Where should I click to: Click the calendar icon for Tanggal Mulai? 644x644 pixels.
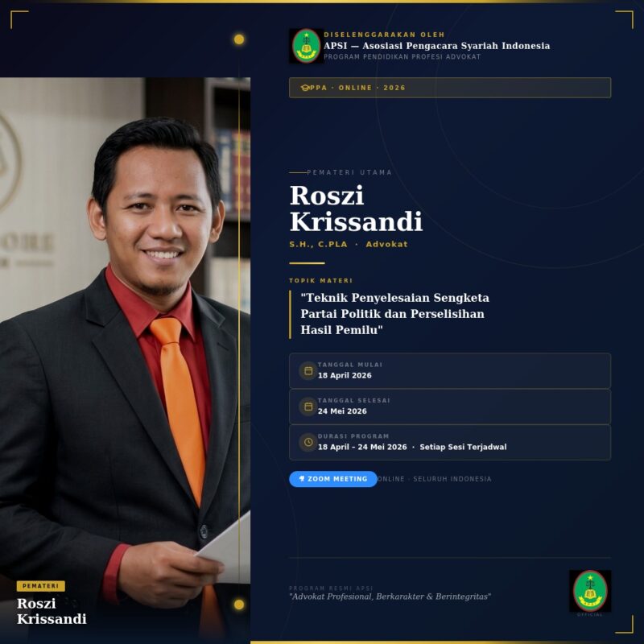(x=308, y=370)
